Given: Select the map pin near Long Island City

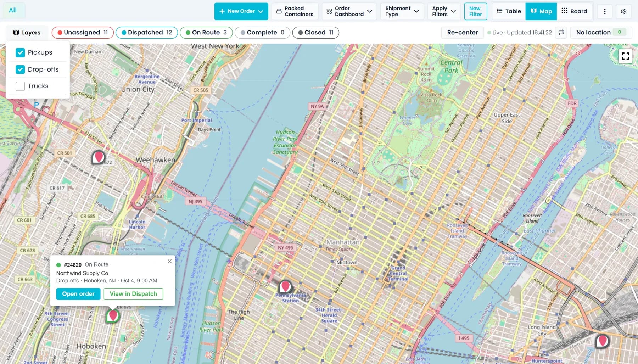Looking at the screenshot, I should pos(602,341).
